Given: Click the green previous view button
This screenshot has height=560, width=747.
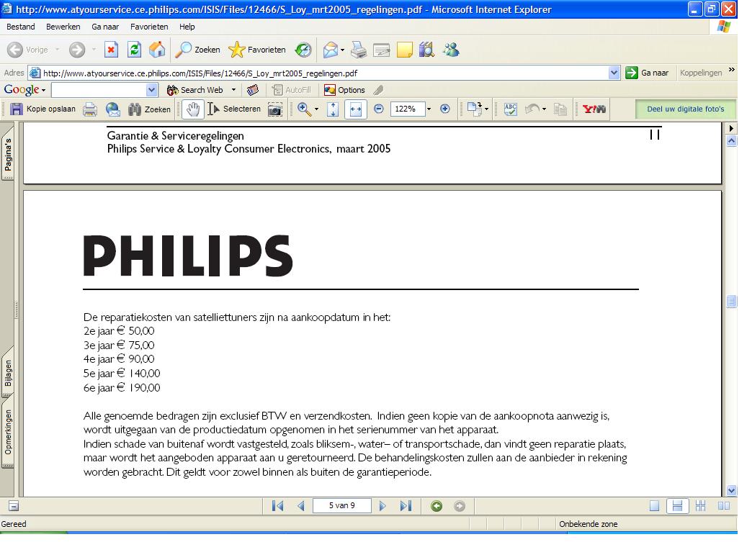Looking at the screenshot, I should [x=437, y=506].
